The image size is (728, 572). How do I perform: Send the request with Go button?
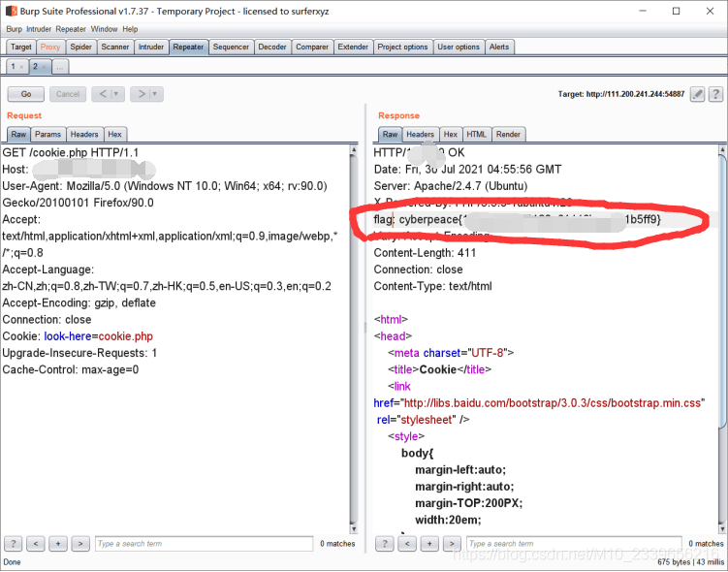point(26,94)
